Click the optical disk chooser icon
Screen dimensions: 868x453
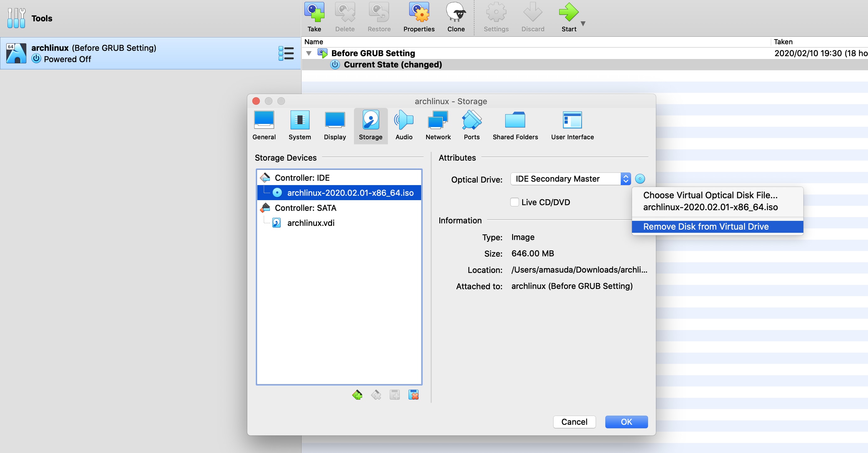click(640, 179)
